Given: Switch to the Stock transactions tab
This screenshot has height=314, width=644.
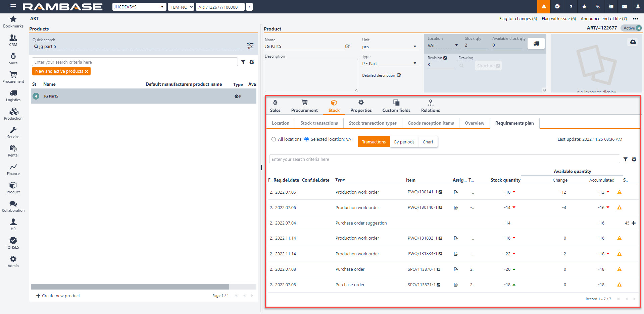Looking at the screenshot, I should click(x=319, y=123).
